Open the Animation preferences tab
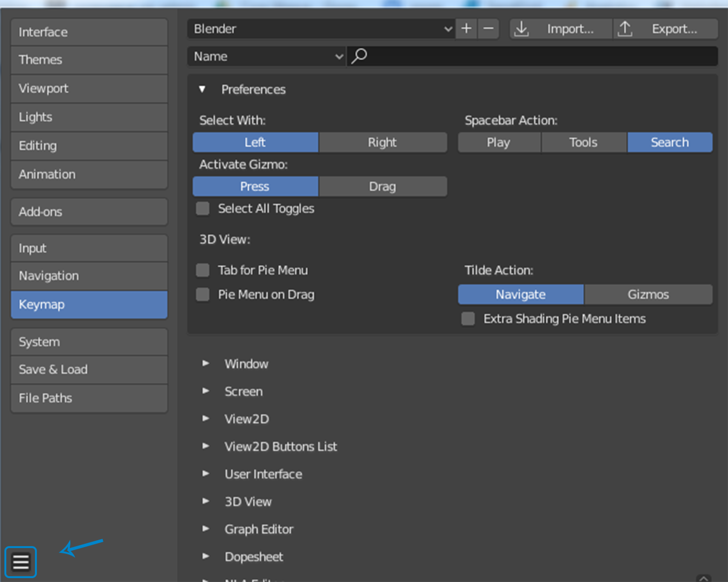 [89, 175]
